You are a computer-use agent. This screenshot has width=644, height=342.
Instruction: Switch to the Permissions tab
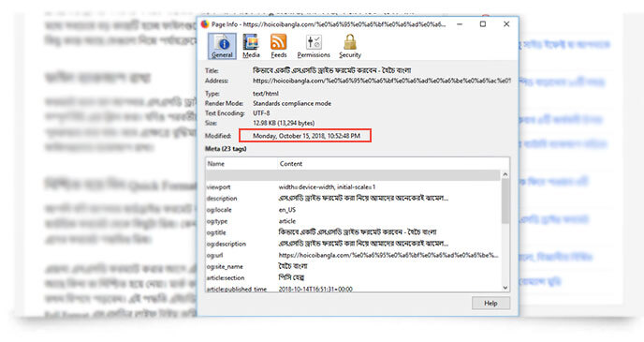coord(314,46)
